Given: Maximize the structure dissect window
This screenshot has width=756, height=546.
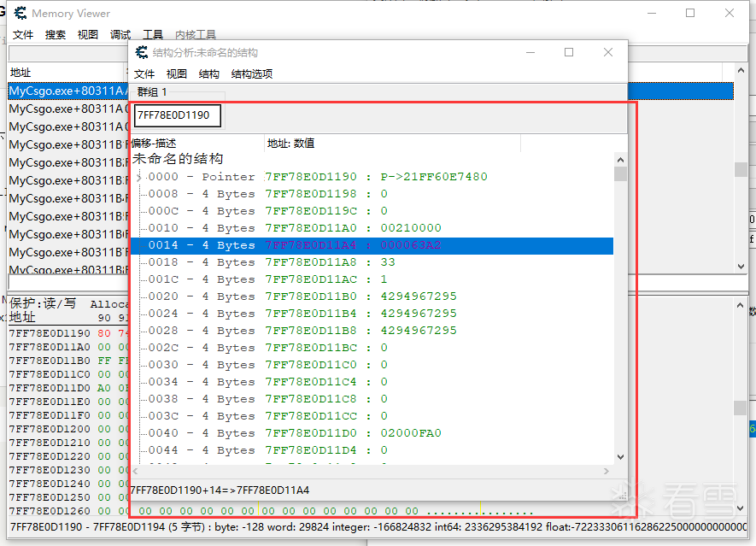Looking at the screenshot, I should (569, 52).
